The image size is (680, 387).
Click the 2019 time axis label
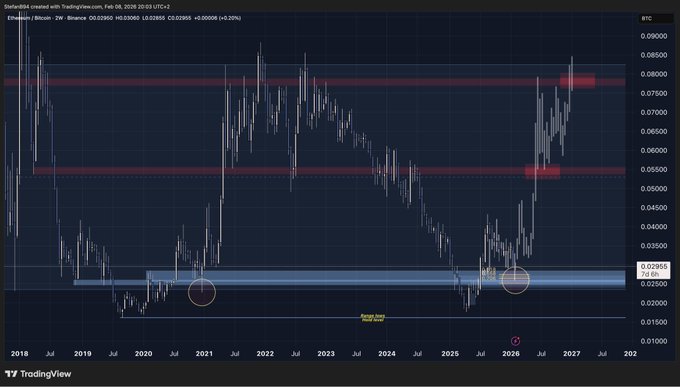pyautogui.click(x=82, y=354)
